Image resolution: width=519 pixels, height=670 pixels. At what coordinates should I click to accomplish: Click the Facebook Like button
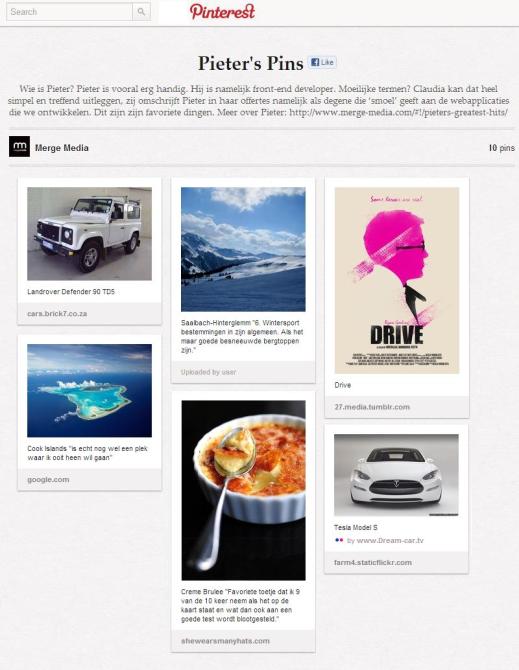click(x=323, y=62)
